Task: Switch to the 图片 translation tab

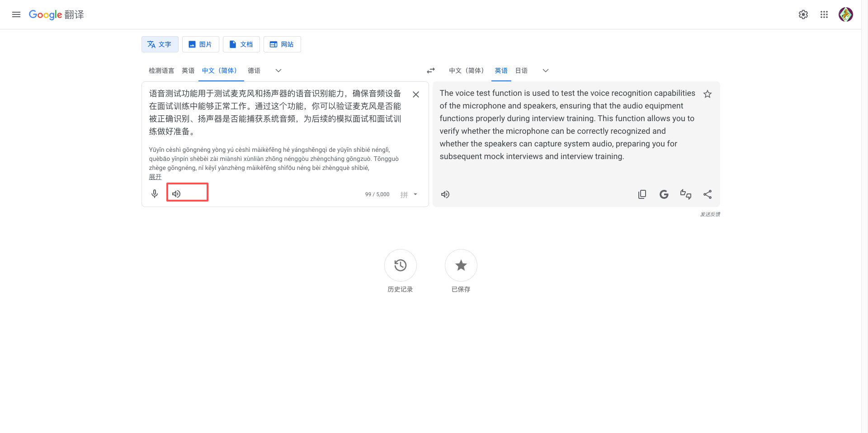Action: [200, 44]
